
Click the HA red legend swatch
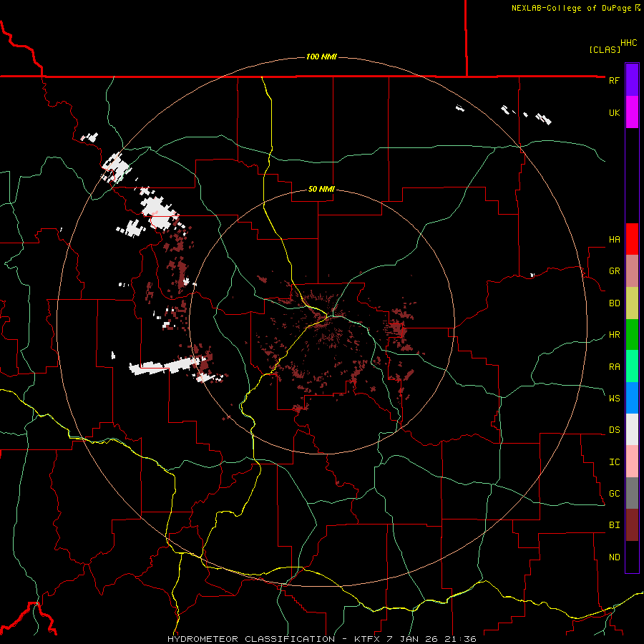pyautogui.click(x=632, y=239)
